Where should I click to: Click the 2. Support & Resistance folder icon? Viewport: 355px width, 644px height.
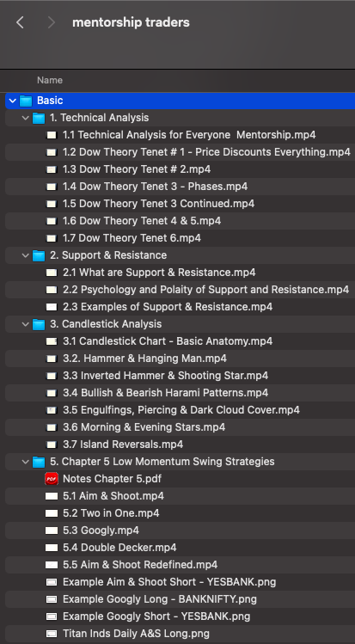(39, 255)
